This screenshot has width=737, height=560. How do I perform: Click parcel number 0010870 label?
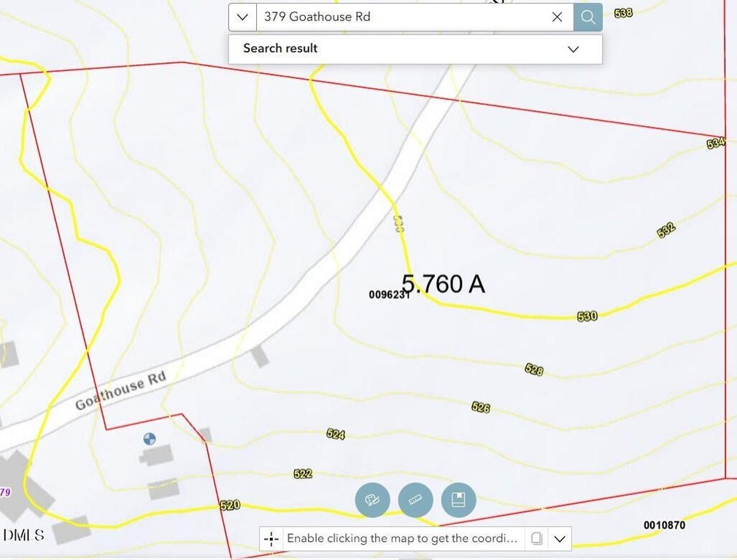(664, 525)
